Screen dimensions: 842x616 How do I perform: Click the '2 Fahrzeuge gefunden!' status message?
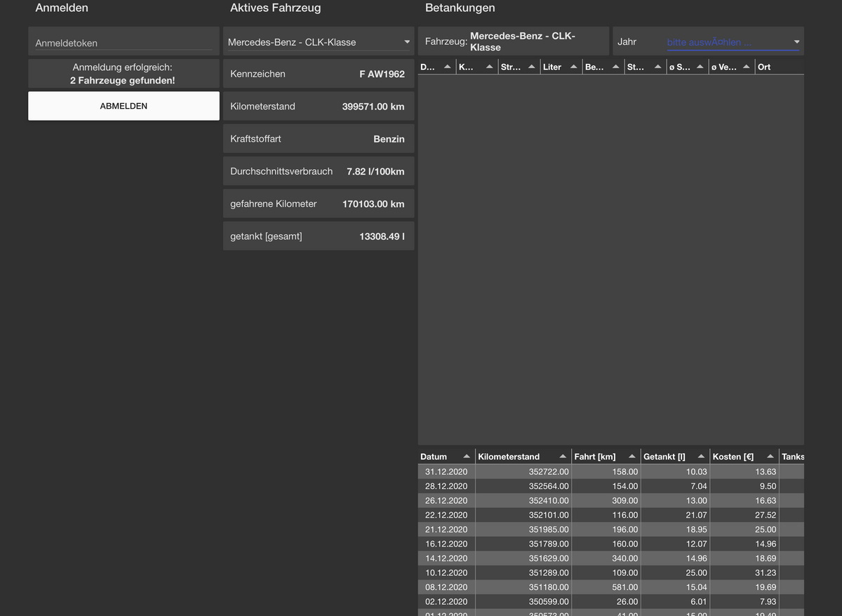click(123, 81)
